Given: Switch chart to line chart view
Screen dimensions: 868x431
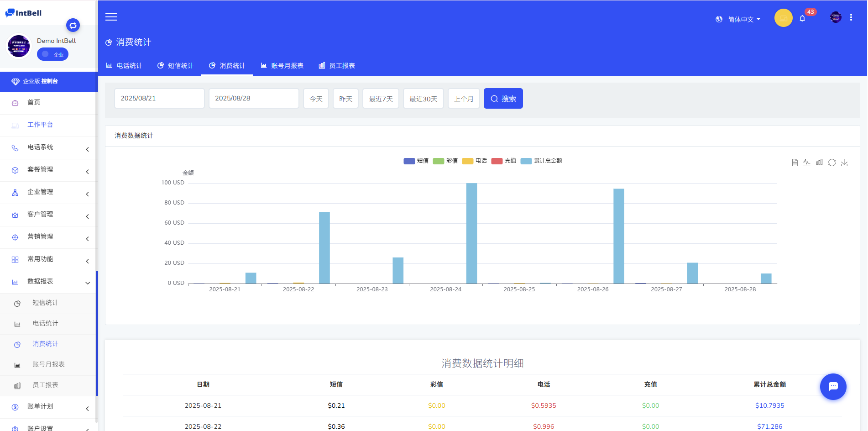Looking at the screenshot, I should 807,163.
